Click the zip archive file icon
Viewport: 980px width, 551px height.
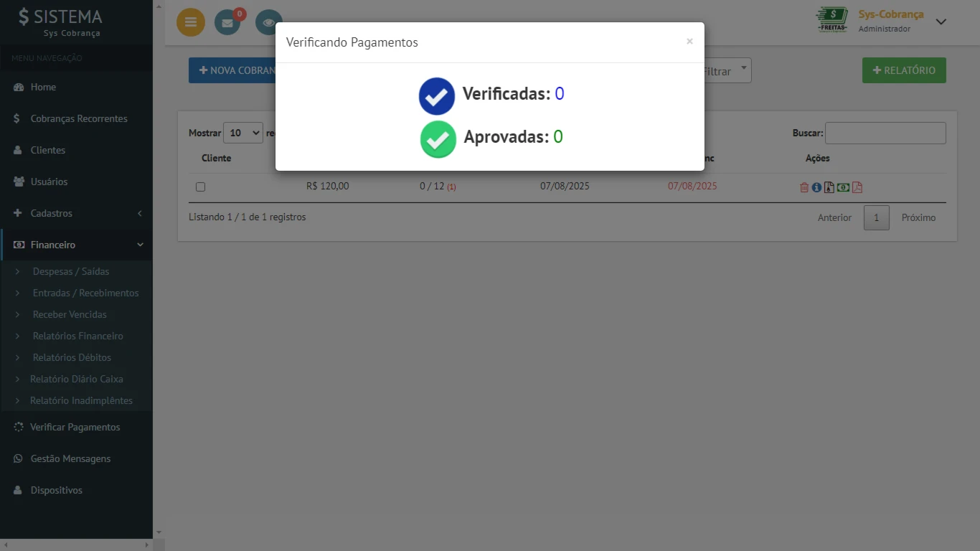point(829,187)
